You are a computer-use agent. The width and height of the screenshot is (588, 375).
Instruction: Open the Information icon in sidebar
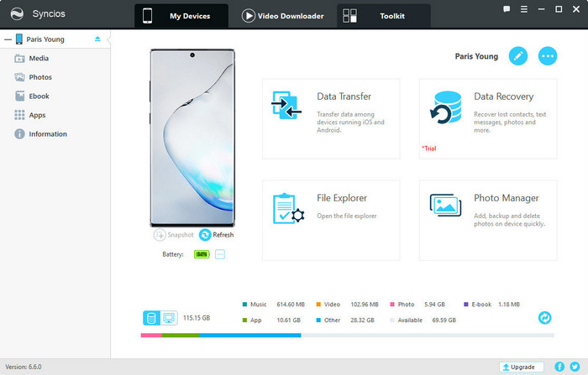(x=19, y=134)
